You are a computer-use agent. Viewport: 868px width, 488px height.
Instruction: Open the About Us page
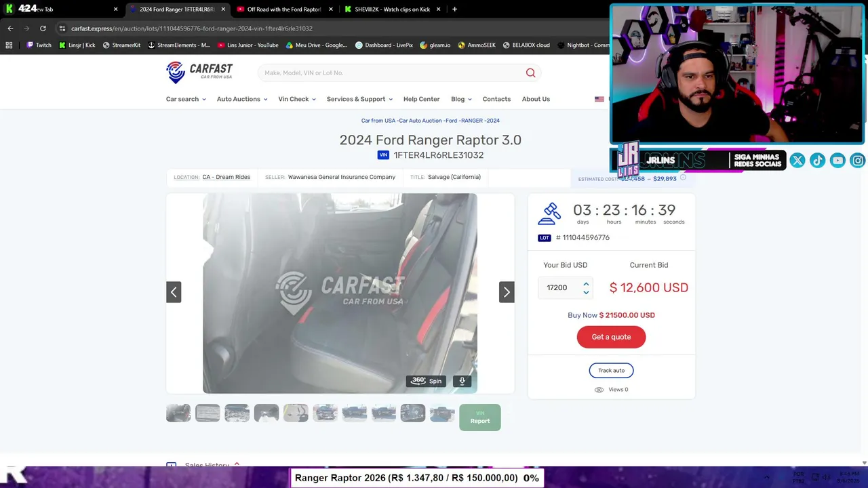tap(536, 99)
